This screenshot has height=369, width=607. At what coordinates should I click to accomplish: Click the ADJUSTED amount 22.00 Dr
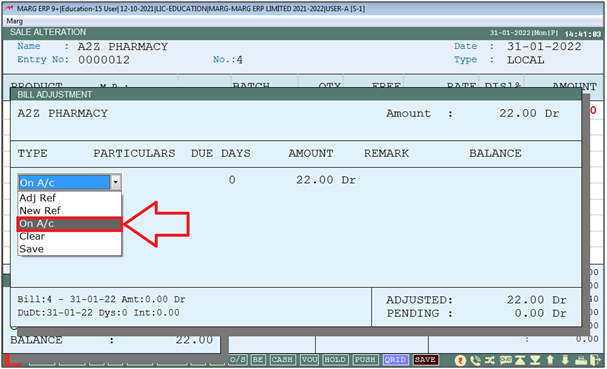coord(537,300)
